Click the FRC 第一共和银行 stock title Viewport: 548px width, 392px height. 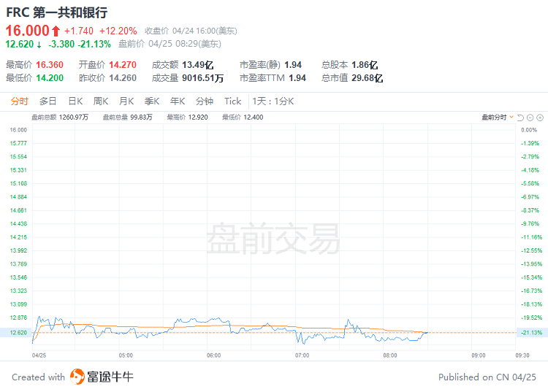tap(56, 12)
